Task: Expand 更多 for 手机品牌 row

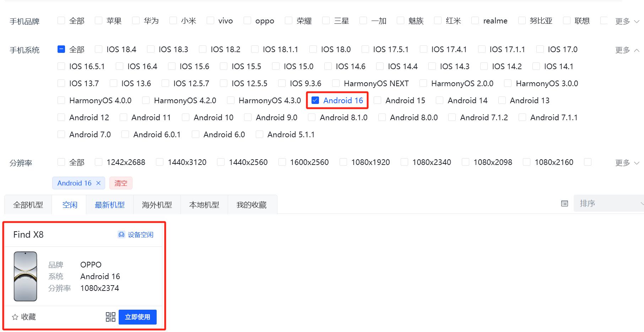Action: click(x=627, y=21)
